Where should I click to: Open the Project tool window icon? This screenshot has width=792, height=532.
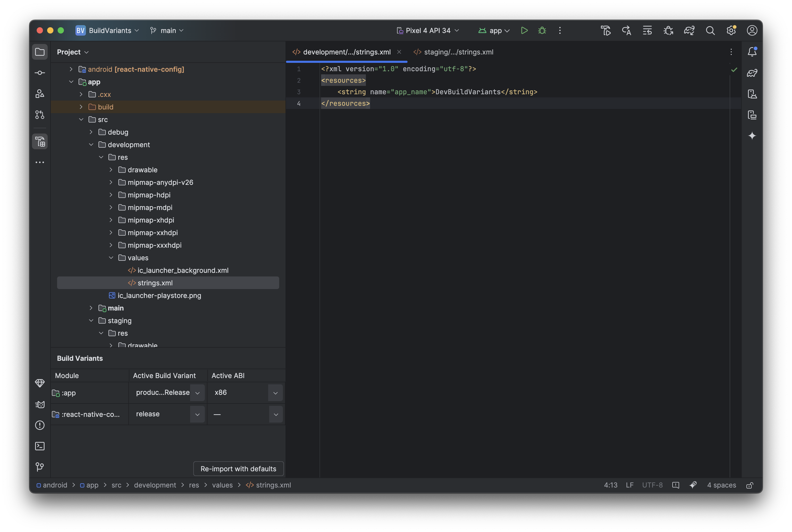(40, 52)
